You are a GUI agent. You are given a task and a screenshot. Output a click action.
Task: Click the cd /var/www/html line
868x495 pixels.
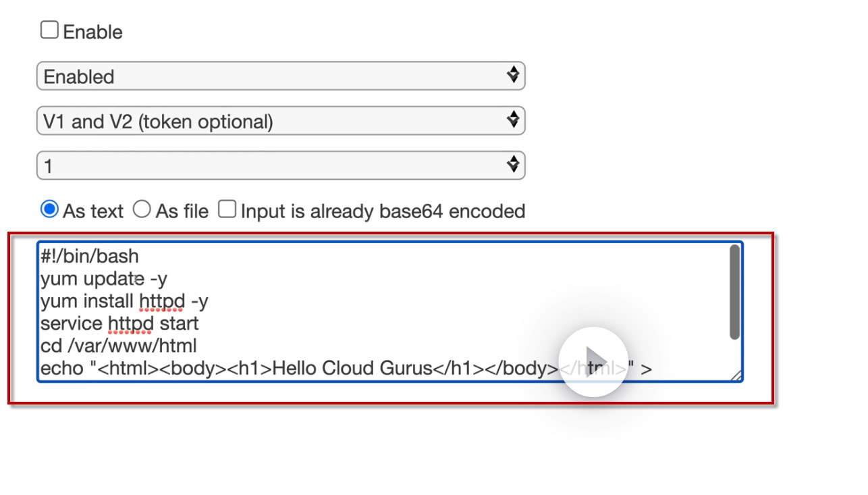(118, 346)
